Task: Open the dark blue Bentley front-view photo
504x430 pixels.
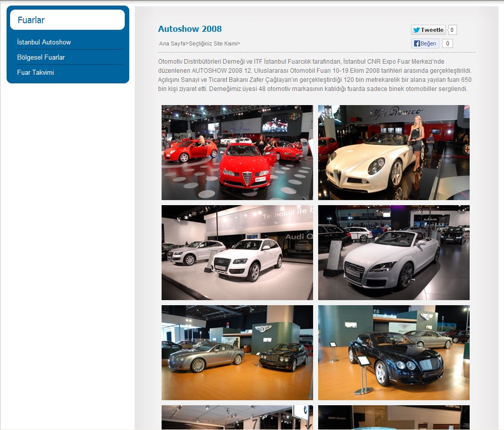Action: [394, 353]
